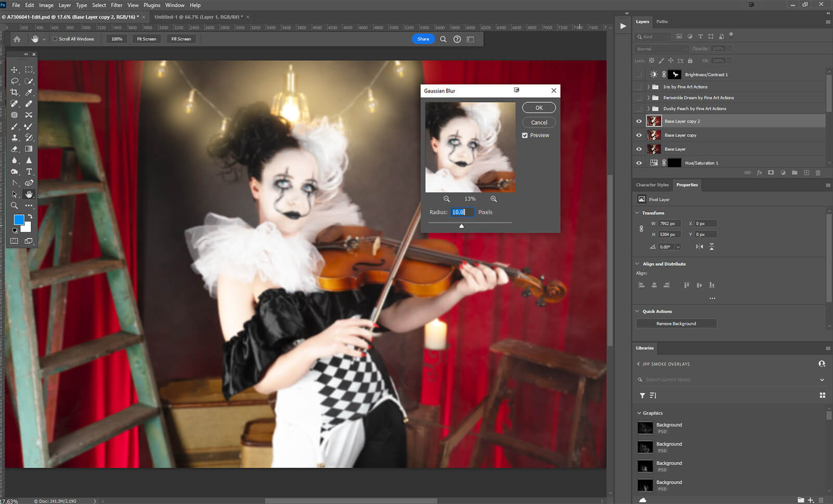Click the Home icon in options bar
833x504 pixels.
click(x=17, y=39)
